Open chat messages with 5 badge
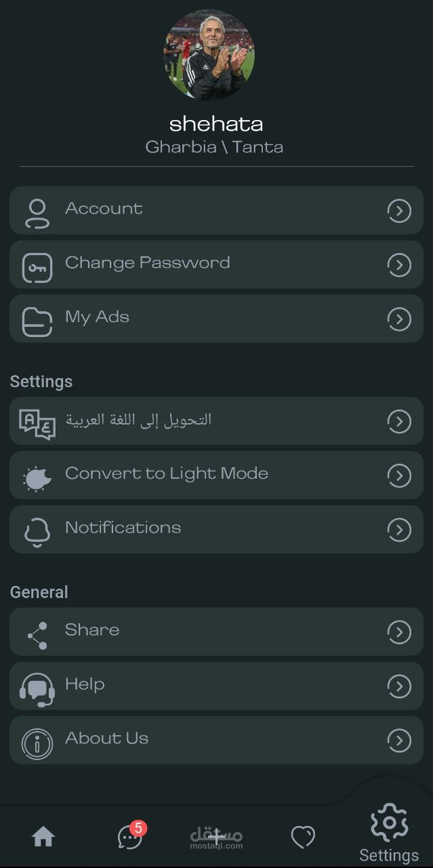 point(131,835)
